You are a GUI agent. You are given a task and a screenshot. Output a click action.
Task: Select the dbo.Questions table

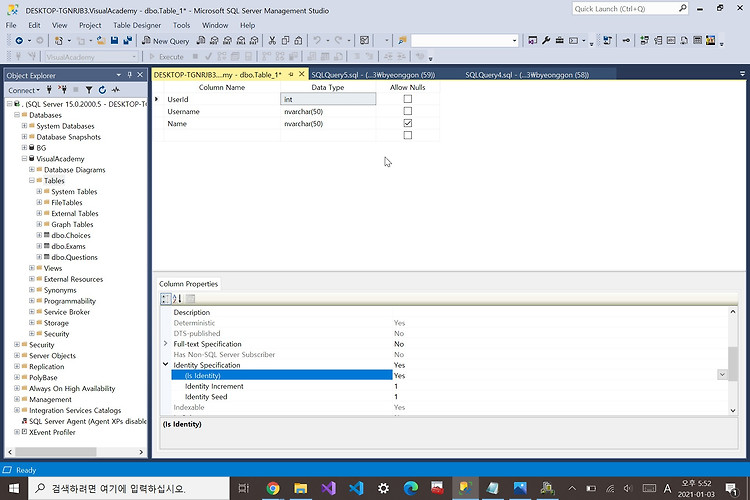(x=74, y=257)
